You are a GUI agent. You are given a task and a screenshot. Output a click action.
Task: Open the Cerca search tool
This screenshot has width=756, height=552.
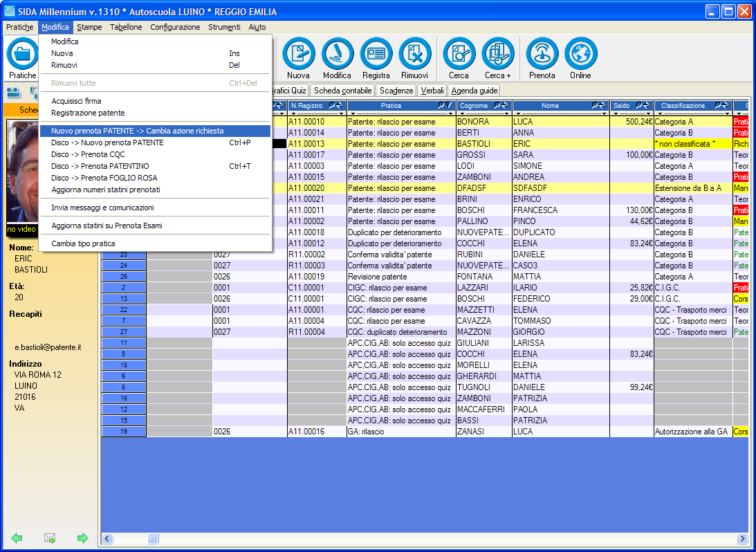click(x=459, y=54)
